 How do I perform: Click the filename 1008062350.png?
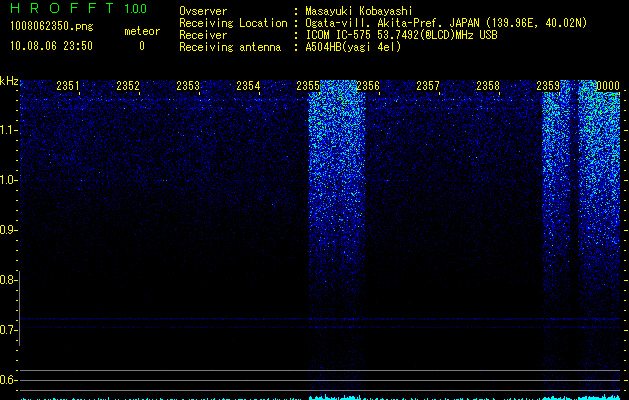click(52, 27)
